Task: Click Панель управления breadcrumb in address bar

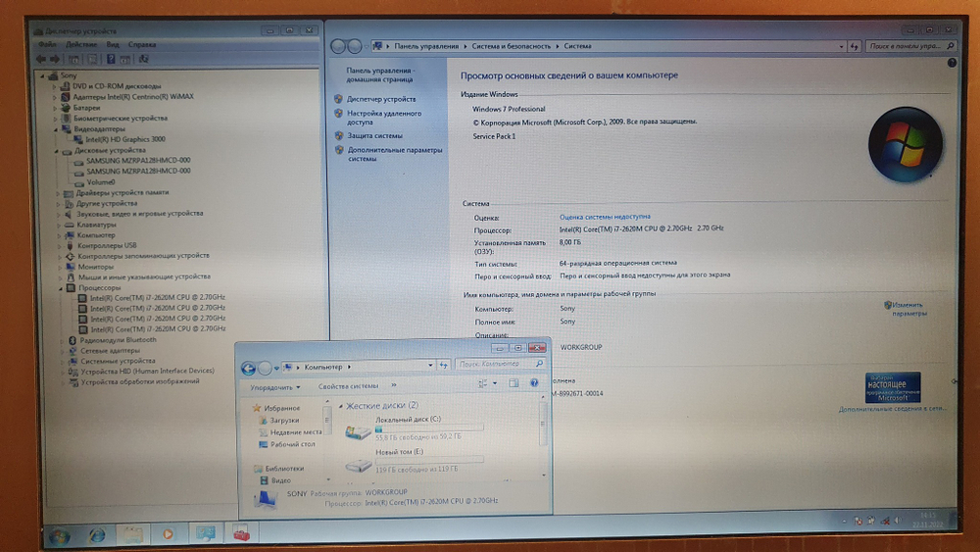Action: pyautogui.click(x=426, y=46)
